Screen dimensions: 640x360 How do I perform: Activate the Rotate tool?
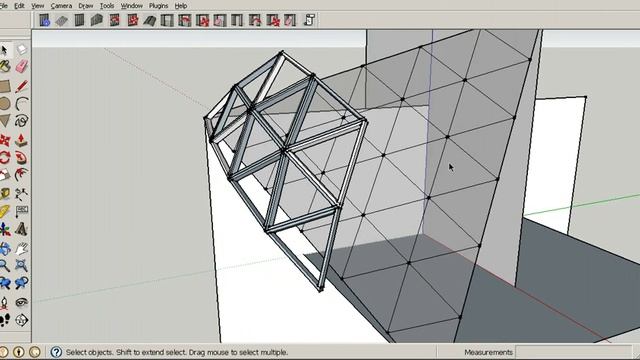coord(4,158)
